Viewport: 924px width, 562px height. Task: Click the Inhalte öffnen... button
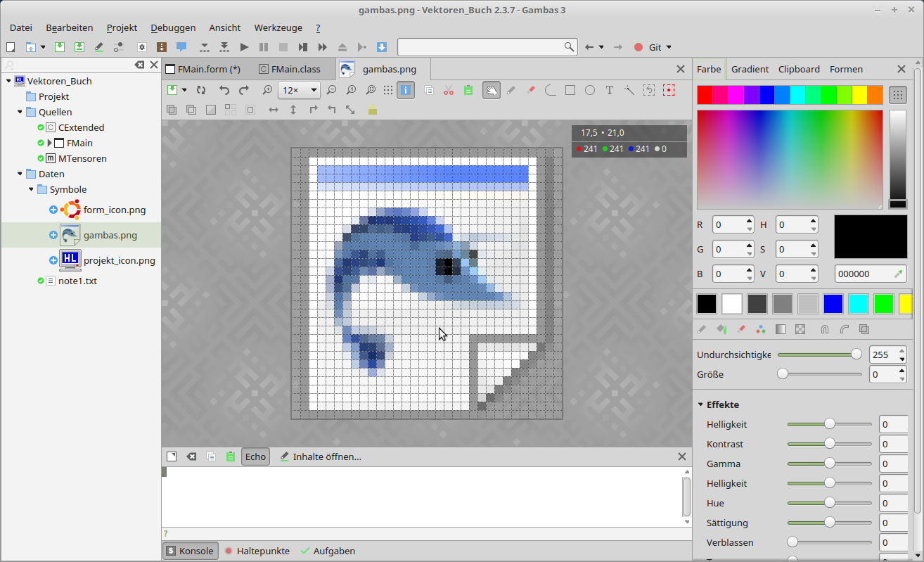[x=321, y=456]
